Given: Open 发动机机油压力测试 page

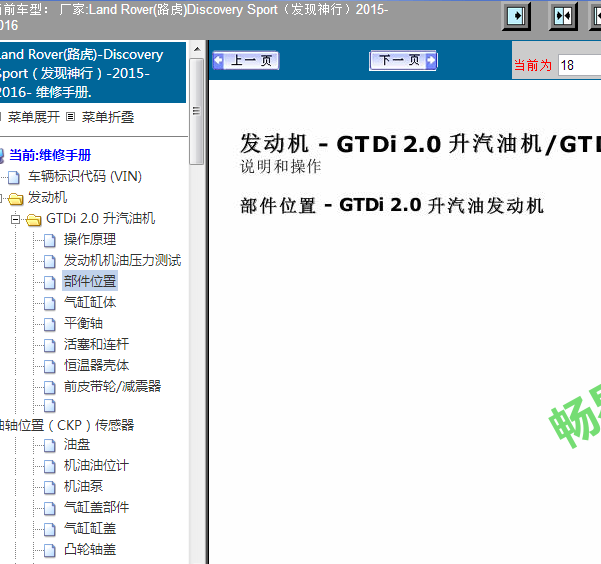Looking at the screenshot, I should click(x=122, y=260).
